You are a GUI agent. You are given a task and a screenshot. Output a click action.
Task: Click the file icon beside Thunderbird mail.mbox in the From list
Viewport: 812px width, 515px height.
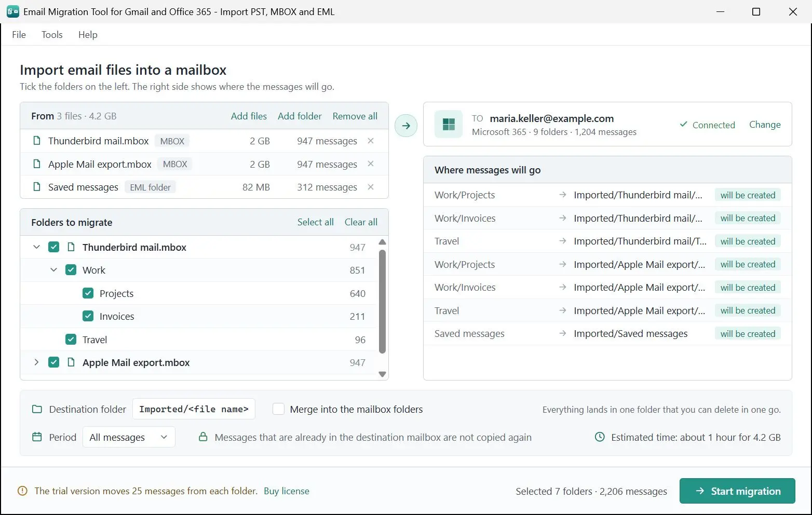pyautogui.click(x=37, y=141)
